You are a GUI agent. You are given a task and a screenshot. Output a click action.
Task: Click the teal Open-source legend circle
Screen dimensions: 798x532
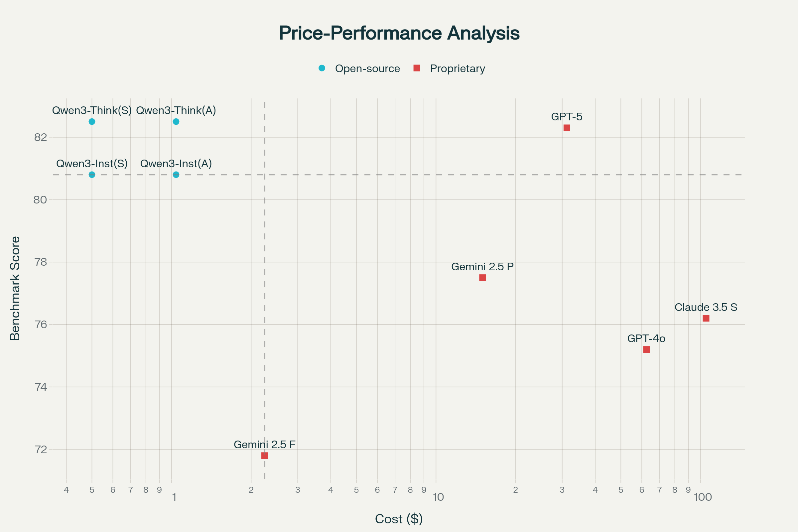[x=322, y=68]
